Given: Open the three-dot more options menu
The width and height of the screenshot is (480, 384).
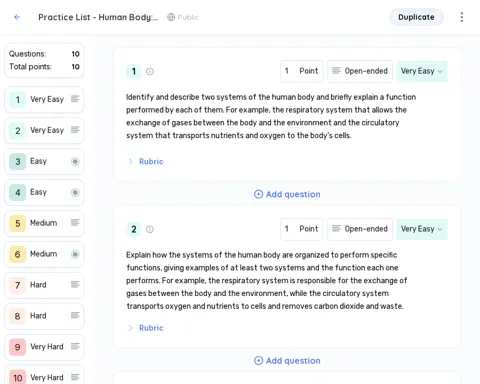Looking at the screenshot, I should click(462, 17).
